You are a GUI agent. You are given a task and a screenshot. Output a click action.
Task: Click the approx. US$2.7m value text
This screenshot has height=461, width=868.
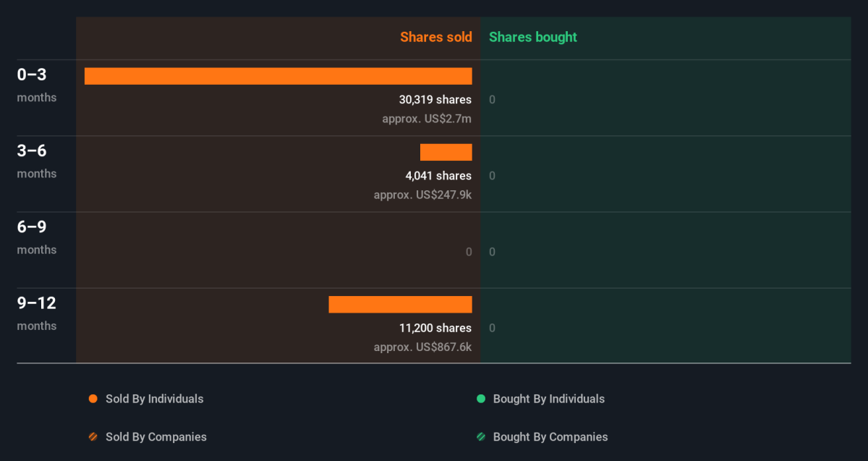tap(427, 119)
